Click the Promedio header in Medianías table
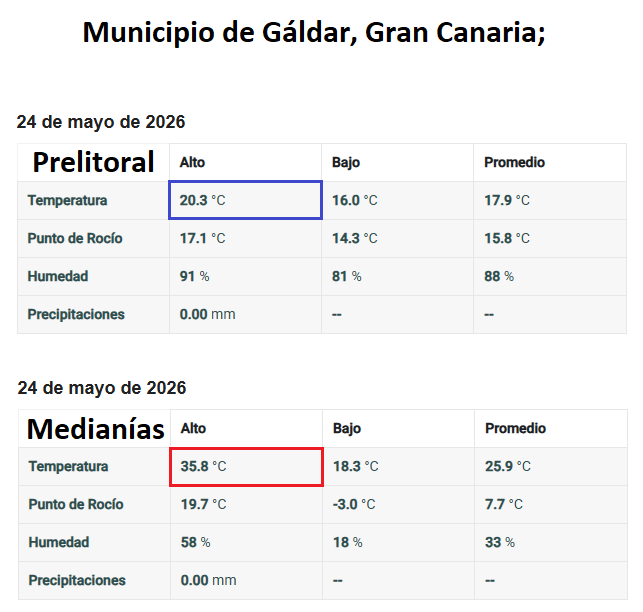 point(515,429)
